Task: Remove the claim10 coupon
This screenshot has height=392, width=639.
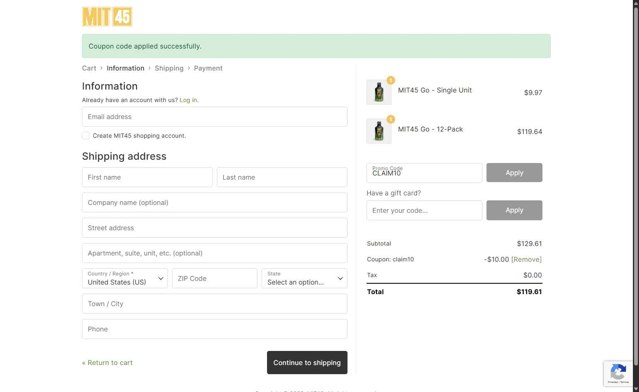Action: 527,259
